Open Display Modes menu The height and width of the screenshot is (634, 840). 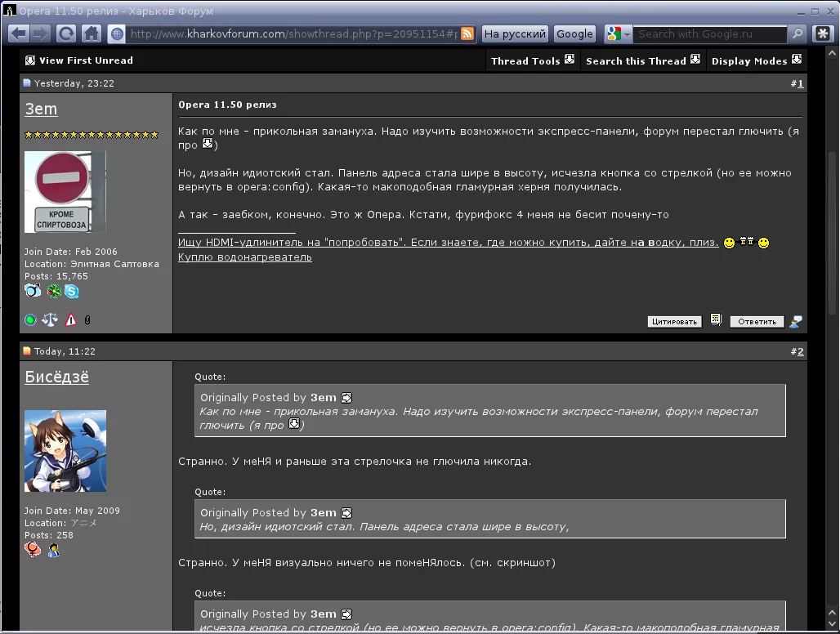pyautogui.click(x=749, y=61)
